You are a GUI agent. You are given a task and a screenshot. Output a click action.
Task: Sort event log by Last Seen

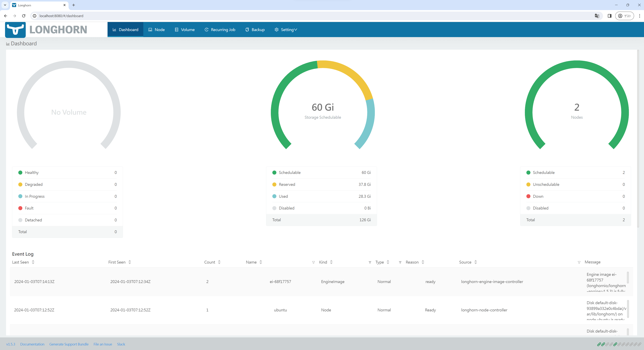click(x=33, y=262)
